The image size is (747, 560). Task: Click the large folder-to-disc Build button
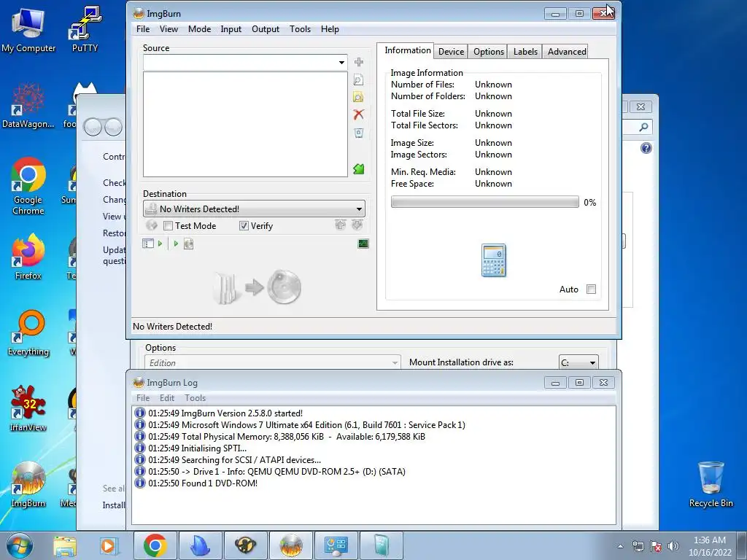coord(258,287)
